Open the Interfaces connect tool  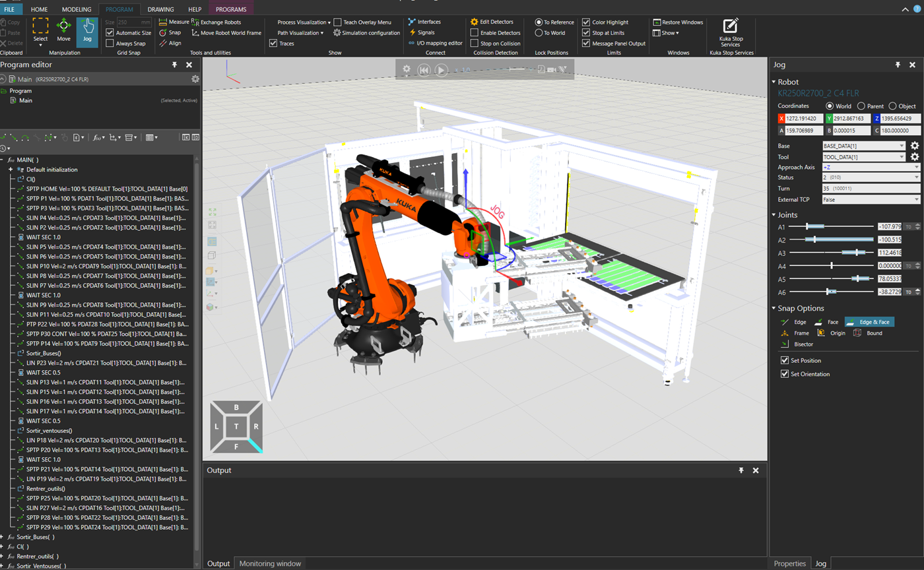coord(424,22)
